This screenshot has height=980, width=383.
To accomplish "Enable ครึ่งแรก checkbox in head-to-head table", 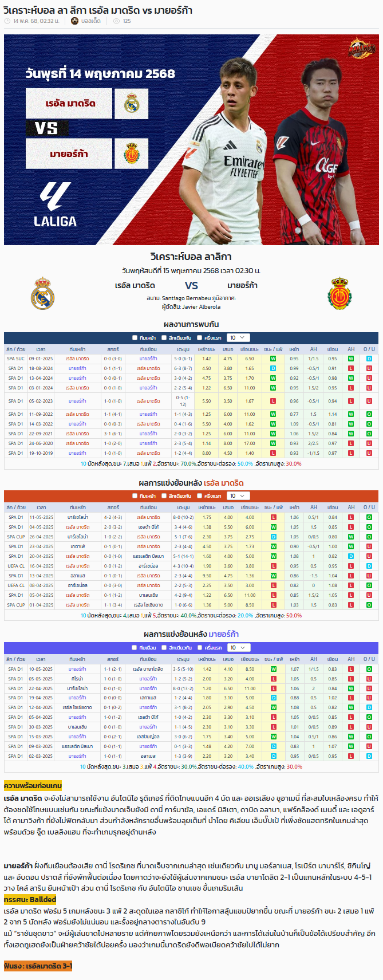I will (200, 338).
